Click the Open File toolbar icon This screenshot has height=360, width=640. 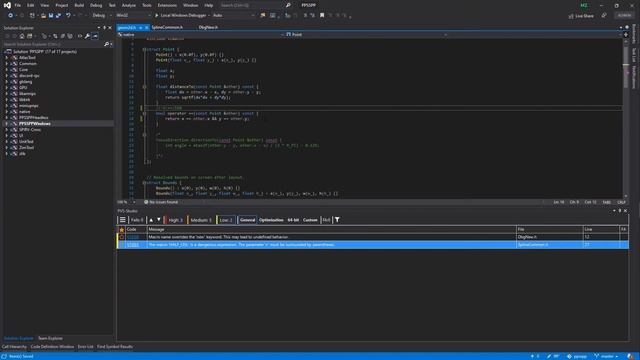point(43,16)
